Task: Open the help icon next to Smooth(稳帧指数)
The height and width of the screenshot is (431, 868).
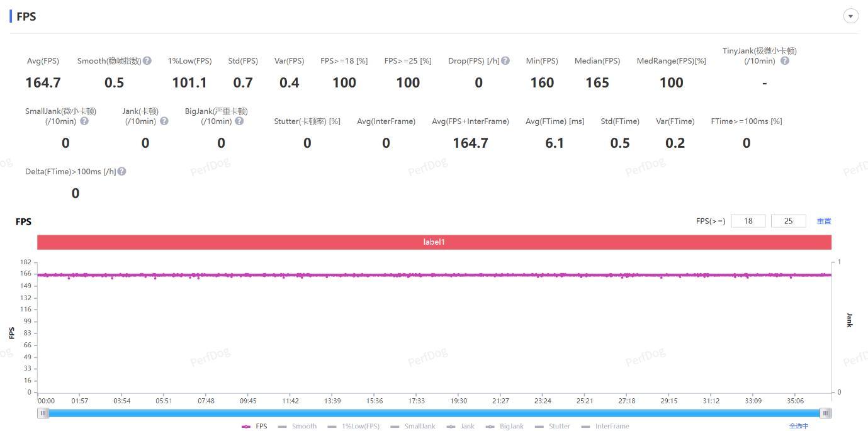Action: click(x=147, y=61)
